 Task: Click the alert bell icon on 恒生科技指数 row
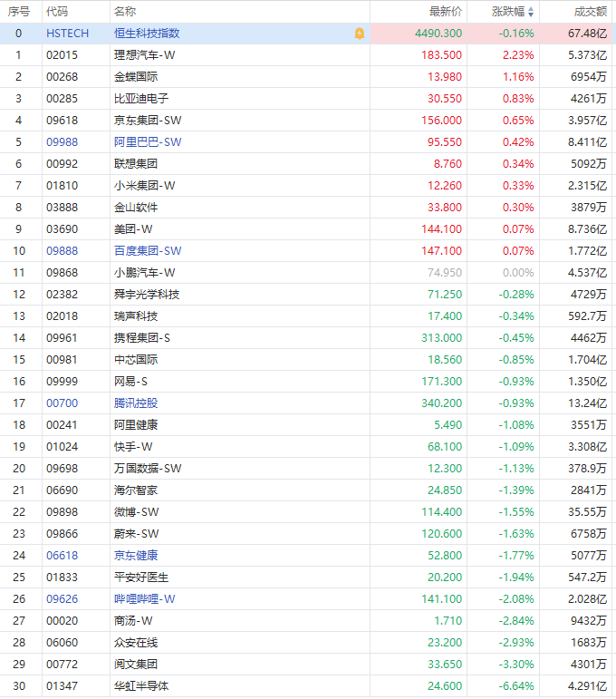(360, 34)
